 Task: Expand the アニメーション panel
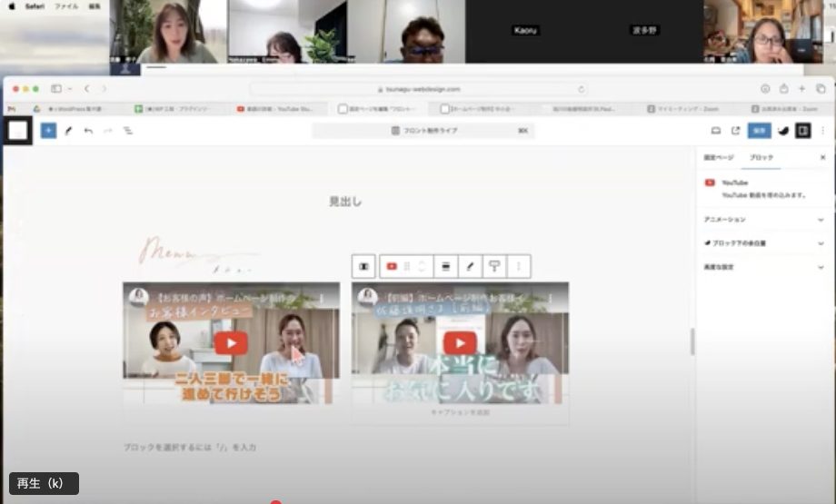pyautogui.click(x=761, y=220)
